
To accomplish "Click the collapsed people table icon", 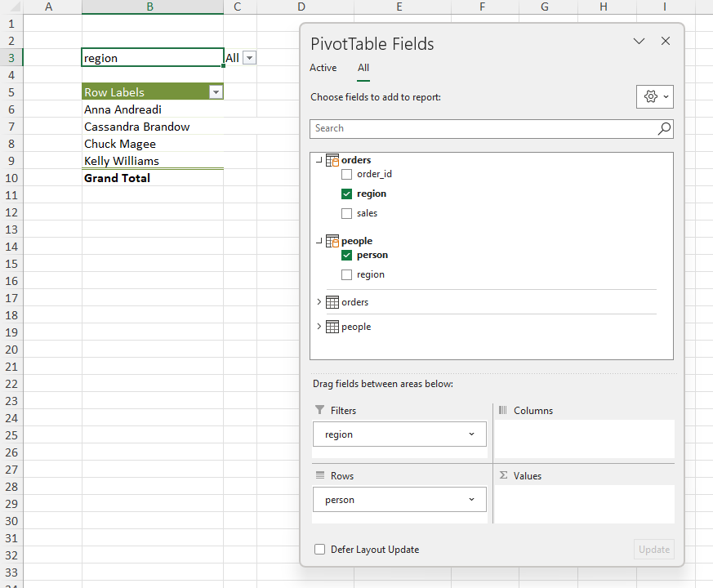I will (332, 327).
